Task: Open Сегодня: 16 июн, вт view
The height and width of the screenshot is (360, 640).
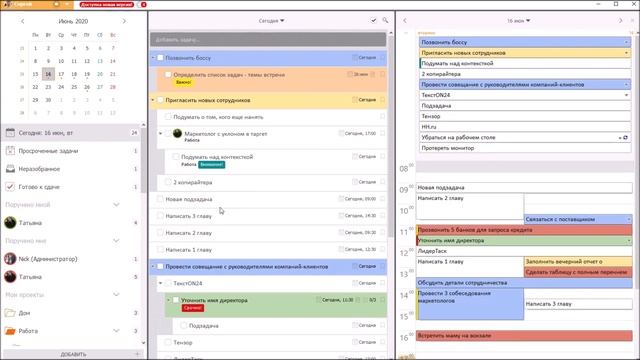Action: click(71, 133)
